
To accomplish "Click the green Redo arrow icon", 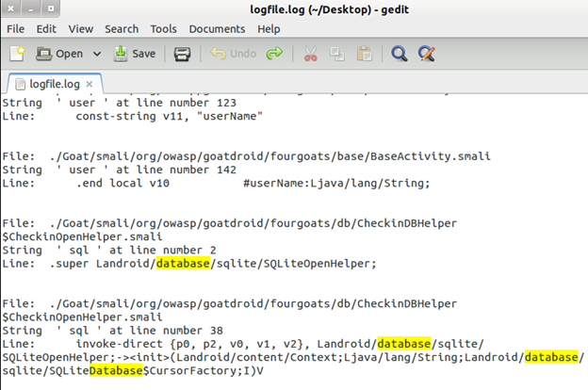I will click(274, 54).
